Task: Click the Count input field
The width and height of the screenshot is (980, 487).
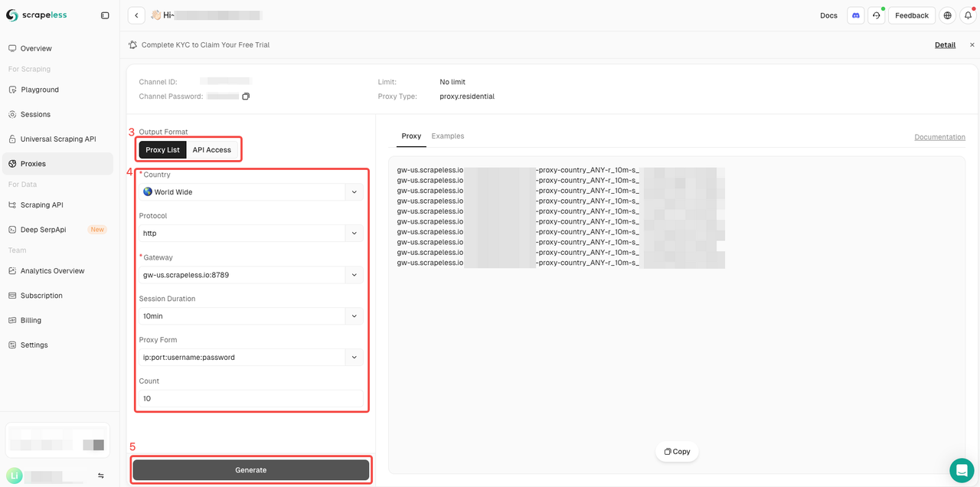Action: [x=251, y=398]
